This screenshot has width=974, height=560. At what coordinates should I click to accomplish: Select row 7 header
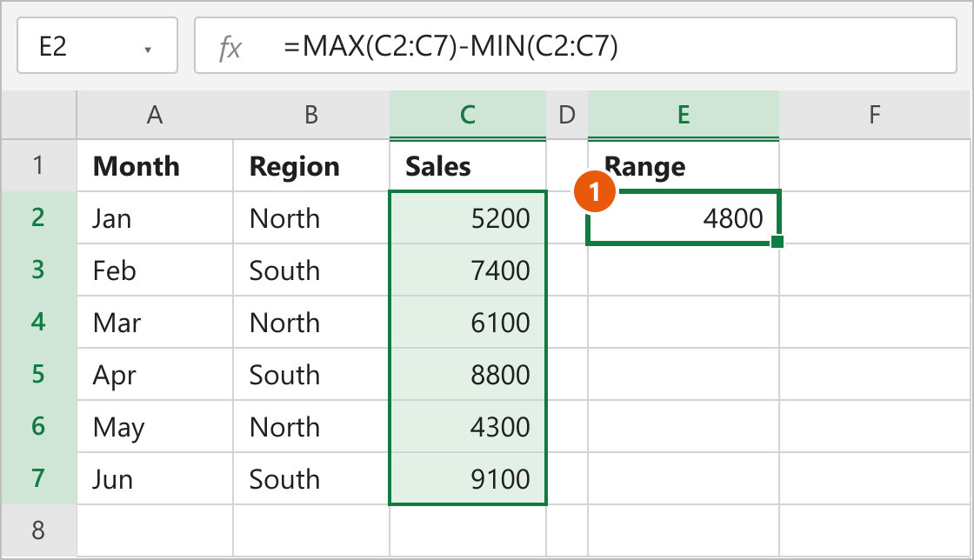coord(38,478)
